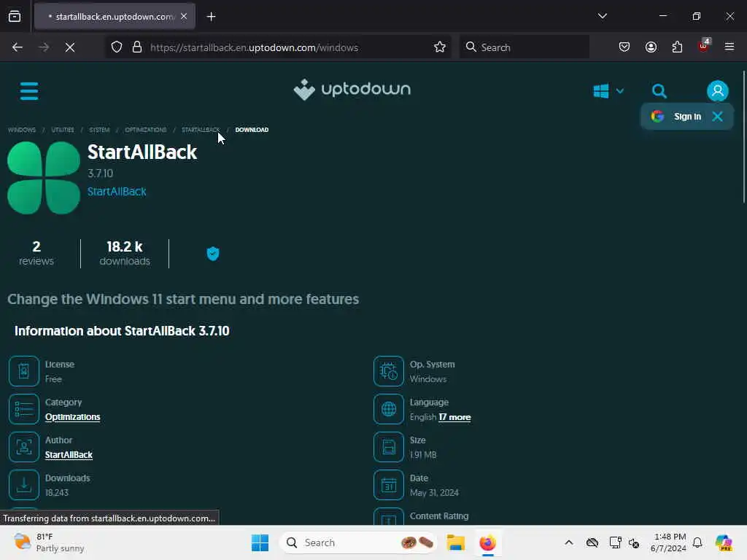
Task: Focus the Firefox Search box
Action: click(524, 47)
